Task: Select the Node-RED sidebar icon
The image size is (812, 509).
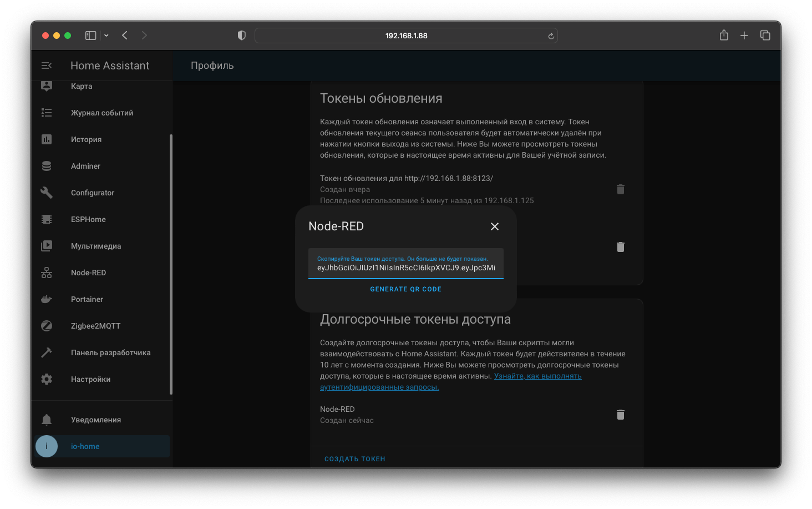Action: [47, 273]
